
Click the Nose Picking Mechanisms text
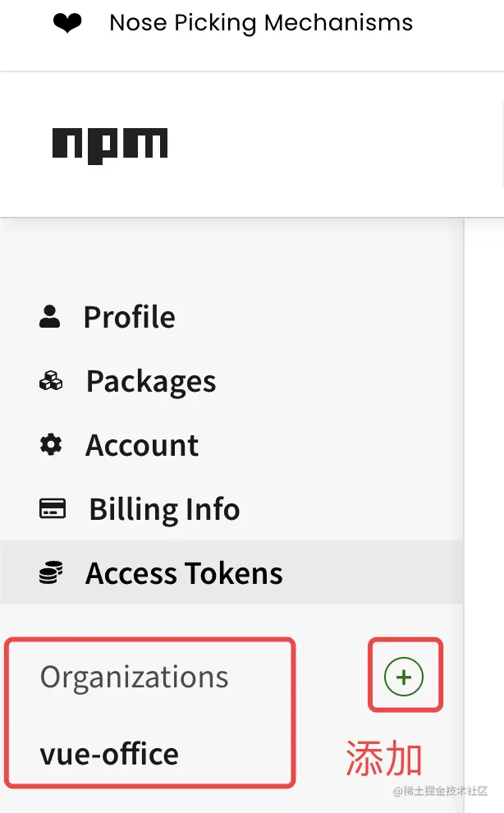click(x=261, y=23)
